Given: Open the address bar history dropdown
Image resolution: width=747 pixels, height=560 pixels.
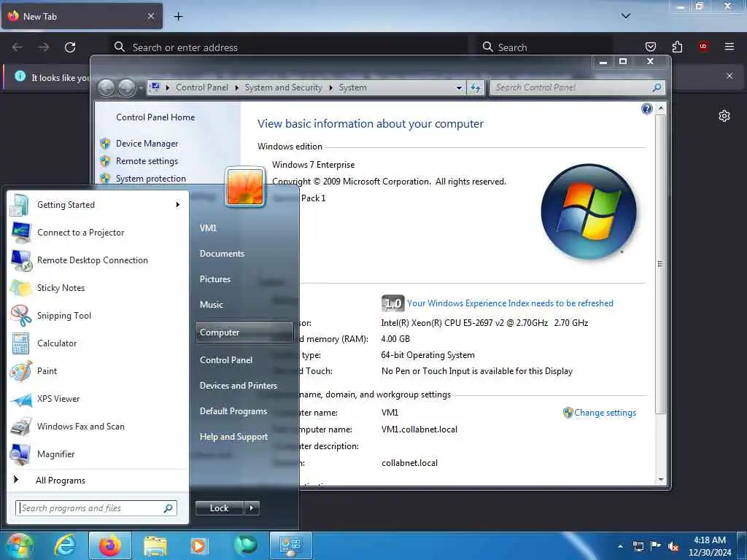Looking at the screenshot, I should [x=459, y=87].
